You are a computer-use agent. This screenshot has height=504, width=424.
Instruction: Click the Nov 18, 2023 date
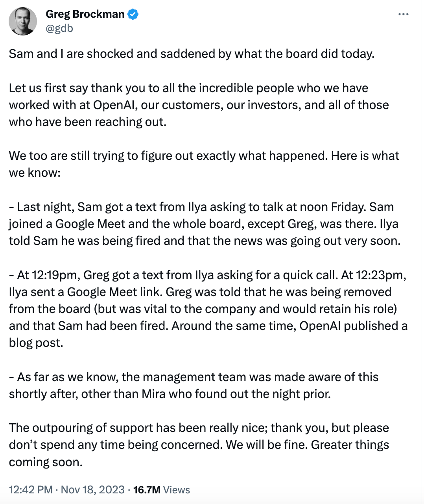click(x=93, y=489)
